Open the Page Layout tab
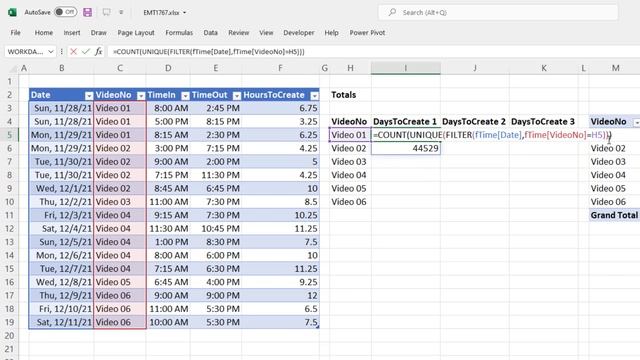This screenshot has height=360, width=640. [136, 33]
